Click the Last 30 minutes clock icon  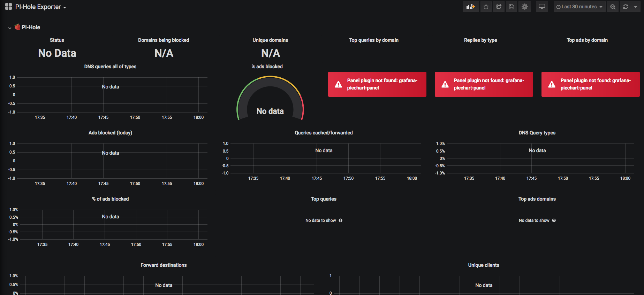558,7
